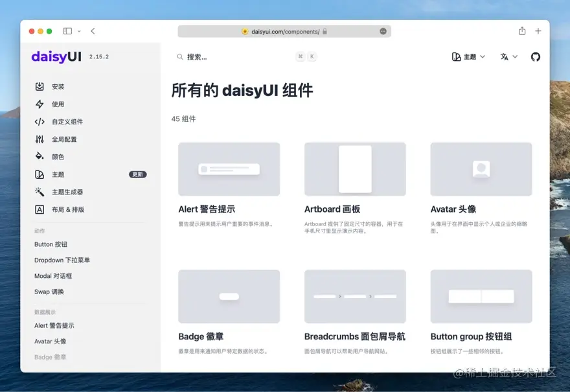Open the GitHub icon in the header
The width and height of the screenshot is (570, 392).
[535, 56]
